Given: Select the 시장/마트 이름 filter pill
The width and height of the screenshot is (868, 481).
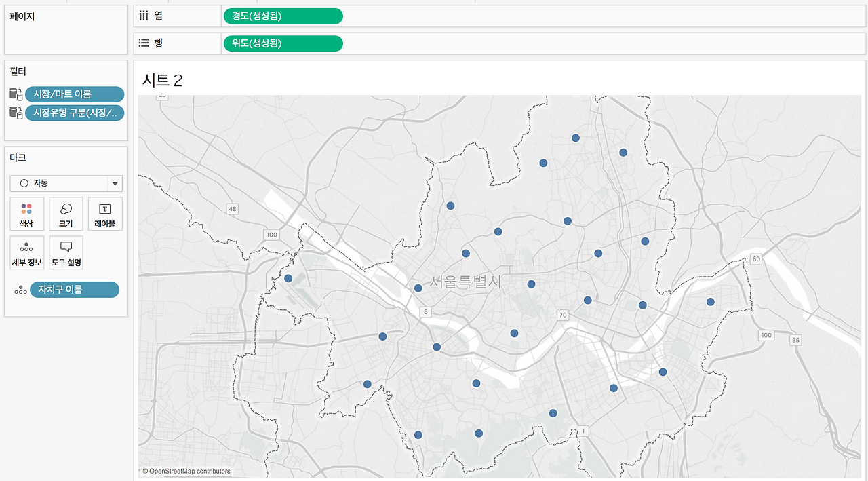Looking at the screenshot, I should (75, 94).
